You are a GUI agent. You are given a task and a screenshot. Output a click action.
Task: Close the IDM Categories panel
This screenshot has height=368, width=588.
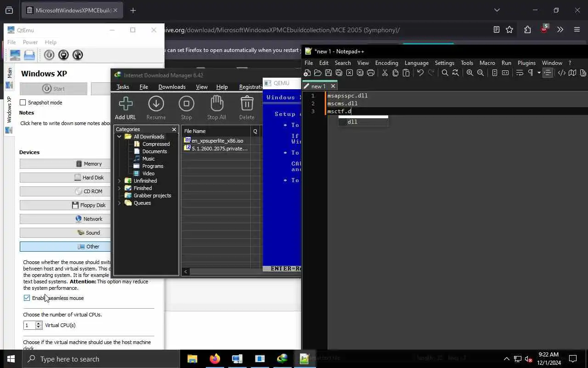[x=174, y=129]
